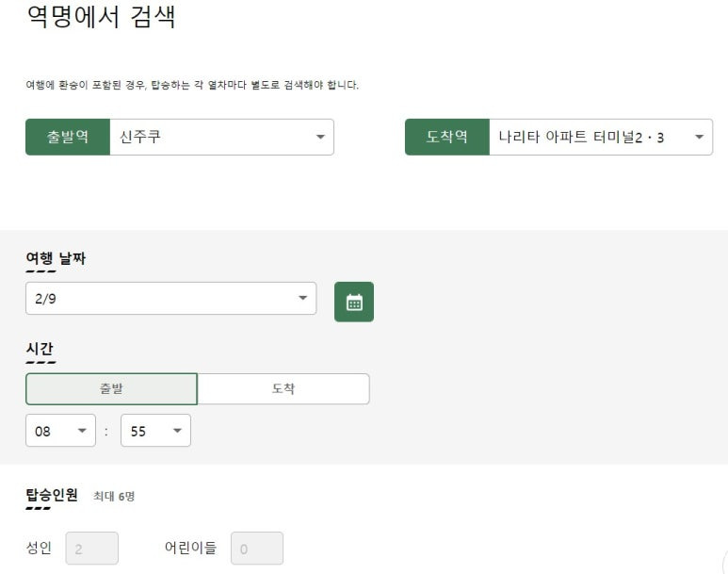Viewport: 728px width, 574px height.
Task: Click the 최대 6명 note
Action: point(114,497)
